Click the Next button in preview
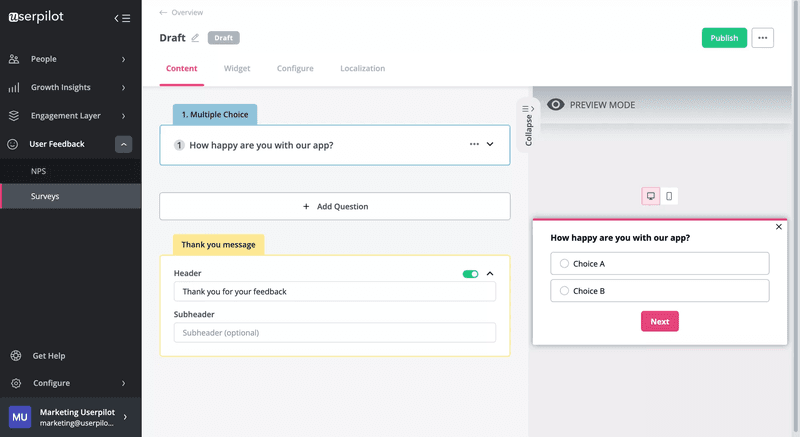Image resolution: width=800 pixels, height=437 pixels. click(660, 321)
